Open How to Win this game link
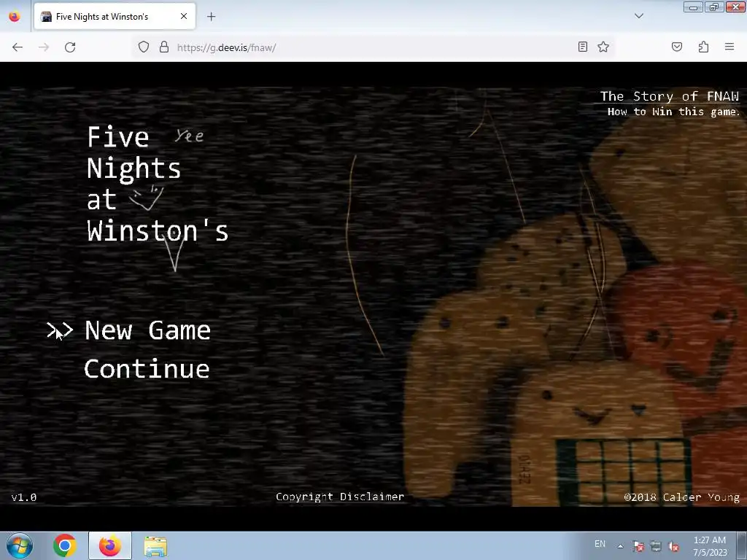This screenshot has width=747, height=560. [x=673, y=112]
